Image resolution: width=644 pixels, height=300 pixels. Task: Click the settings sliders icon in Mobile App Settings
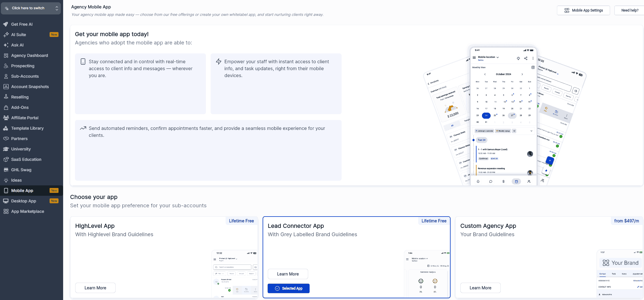coord(567,10)
